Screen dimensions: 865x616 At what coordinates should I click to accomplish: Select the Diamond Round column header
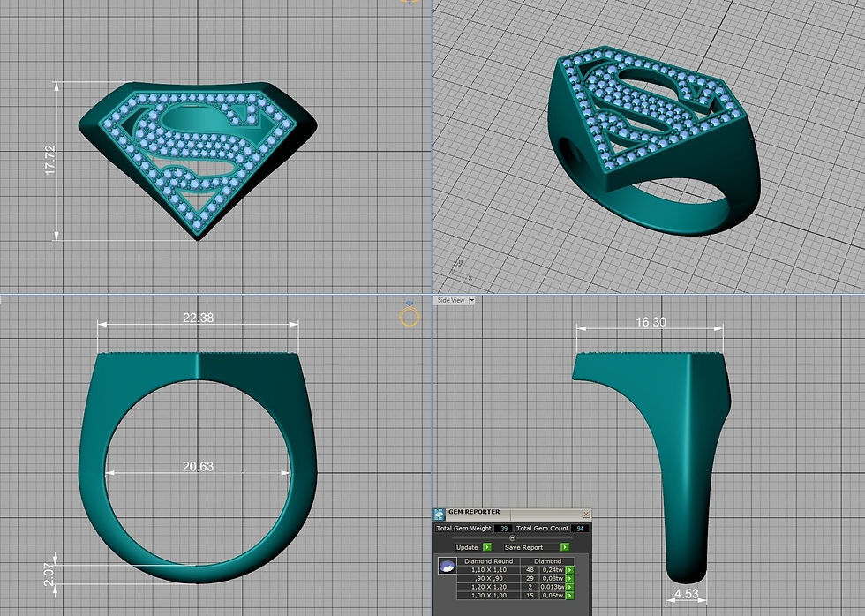click(488, 561)
